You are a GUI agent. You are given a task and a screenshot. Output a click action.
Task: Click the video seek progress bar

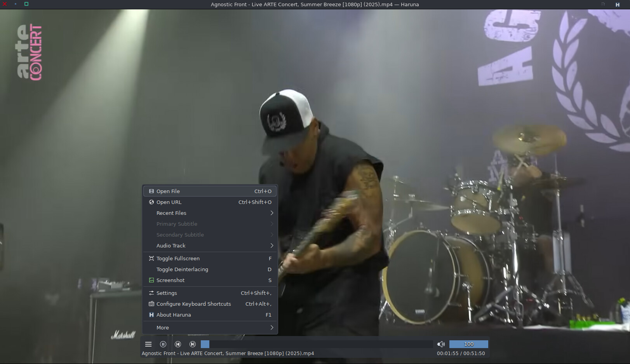[x=317, y=344]
